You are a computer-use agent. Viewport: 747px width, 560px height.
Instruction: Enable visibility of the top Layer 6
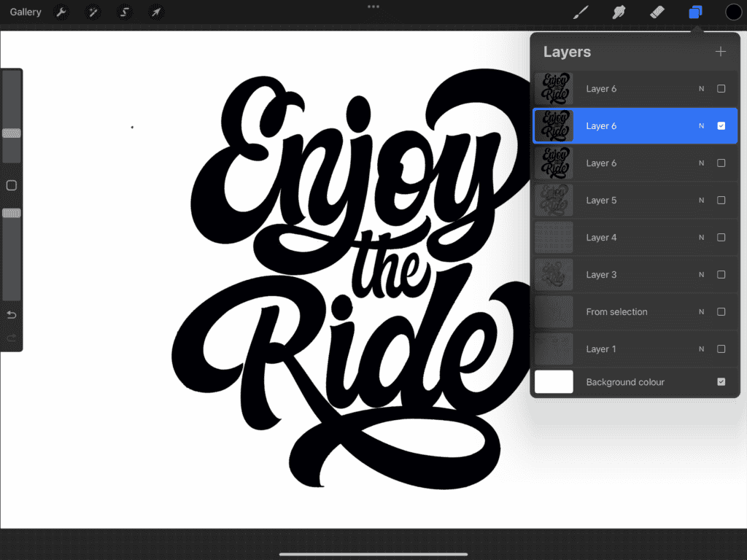[721, 88]
